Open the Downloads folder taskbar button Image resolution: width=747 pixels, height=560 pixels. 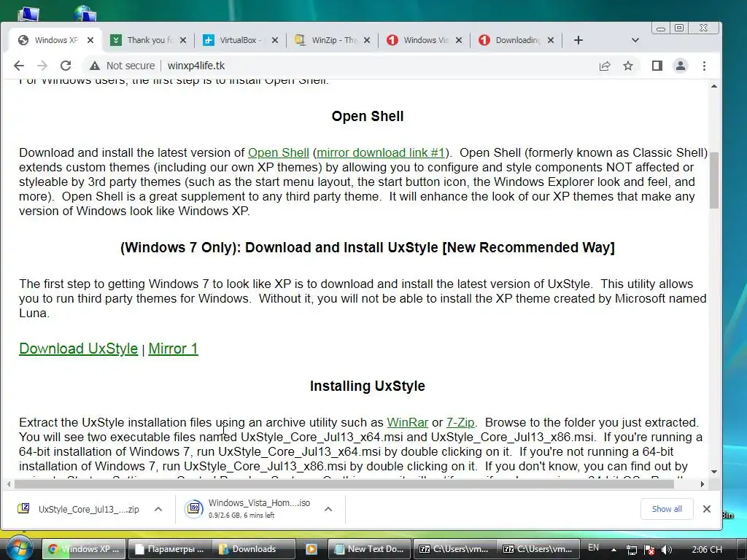pos(253,549)
